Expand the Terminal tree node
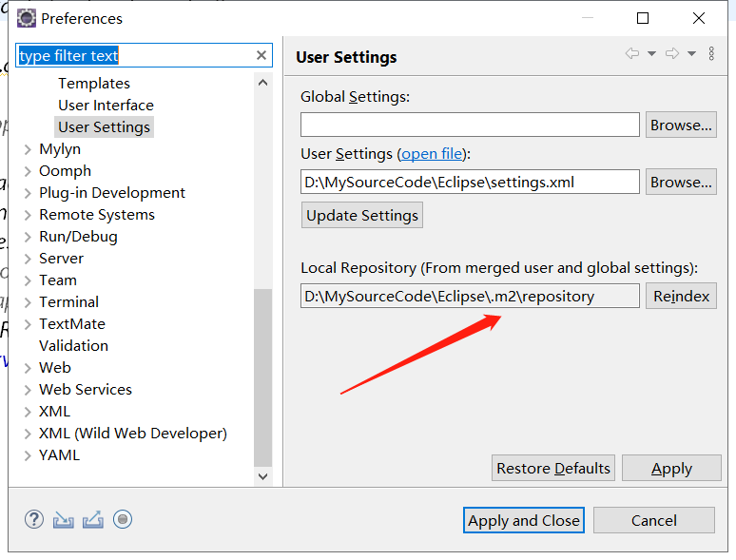 pos(28,302)
